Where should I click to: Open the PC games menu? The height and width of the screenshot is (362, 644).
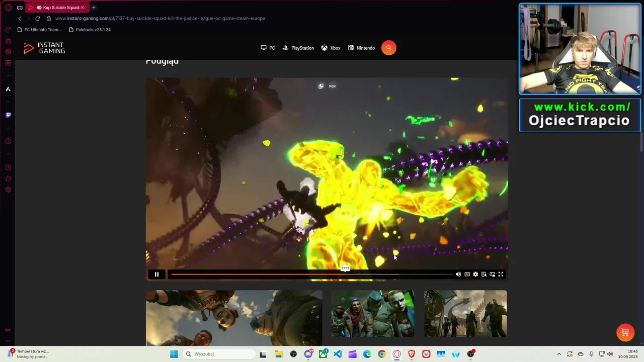point(268,48)
